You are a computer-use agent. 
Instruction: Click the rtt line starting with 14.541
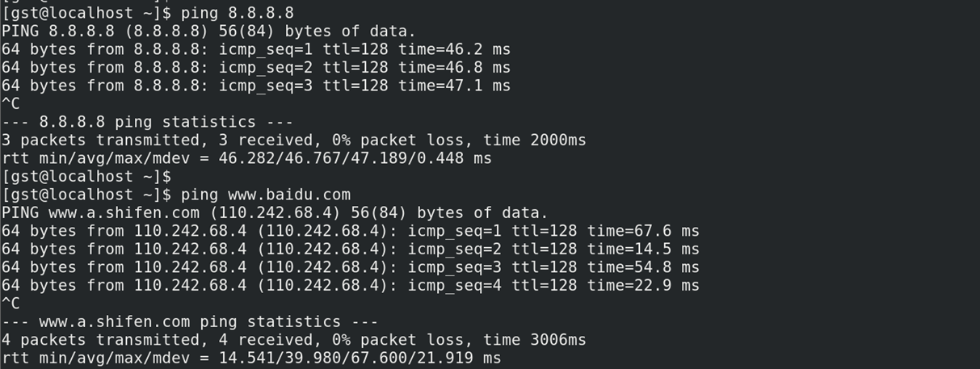point(250,358)
